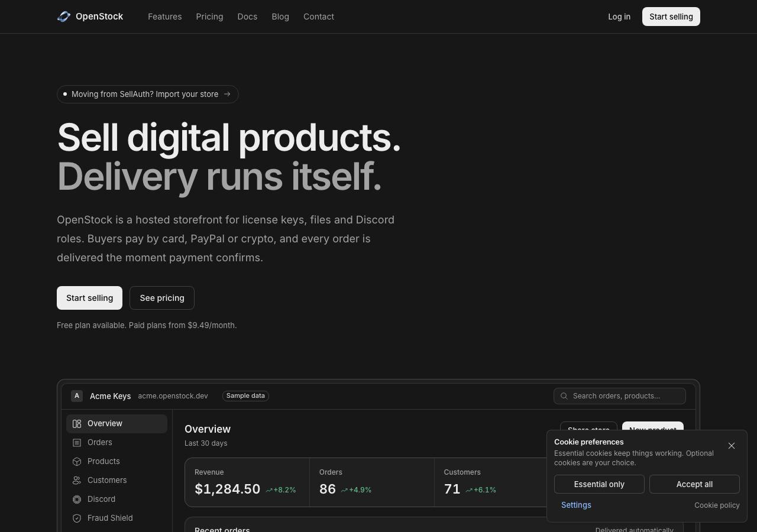Select Products in the dashboard sidebar
This screenshot has width=757, height=532.
point(117,462)
